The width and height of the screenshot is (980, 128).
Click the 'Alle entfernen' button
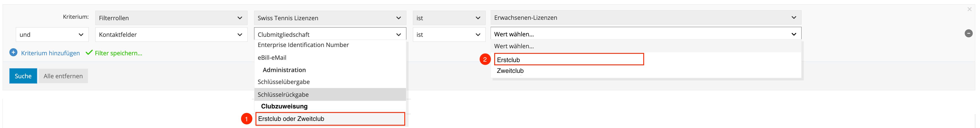tap(63, 76)
